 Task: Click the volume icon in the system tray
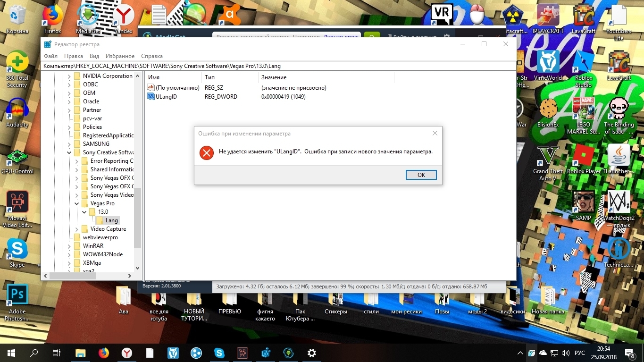pos(564,353)
